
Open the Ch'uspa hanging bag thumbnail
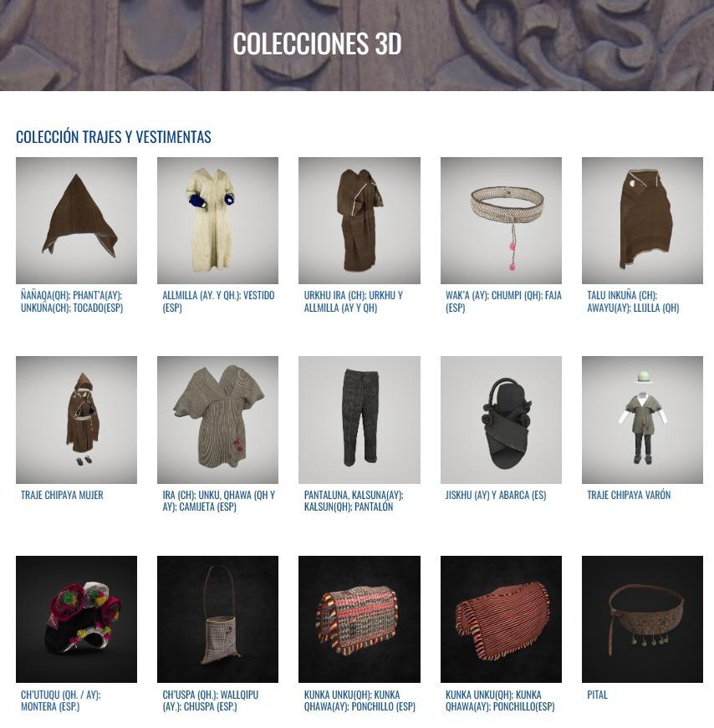(x=217, y=619)
